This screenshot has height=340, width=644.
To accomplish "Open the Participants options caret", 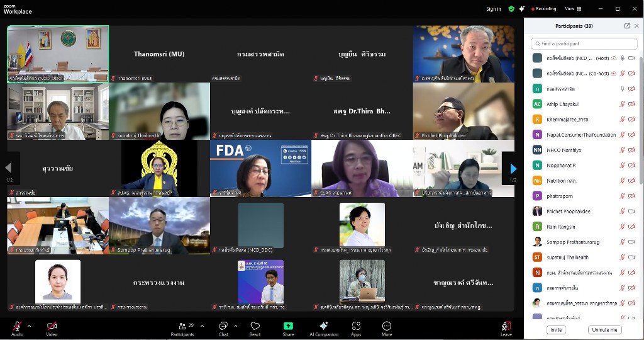I will [202, 326].
